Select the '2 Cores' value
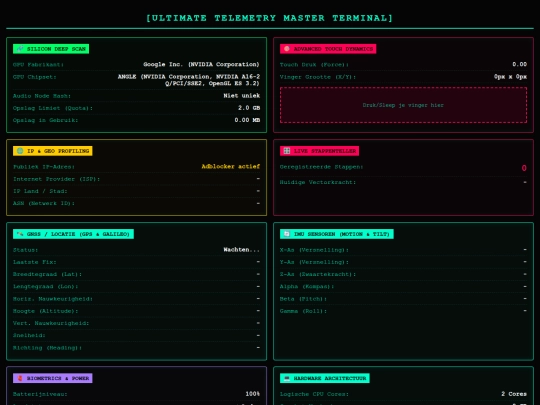The height and width of the screenshot is (405, 540). pyautogui.click(x=514, y=394)
